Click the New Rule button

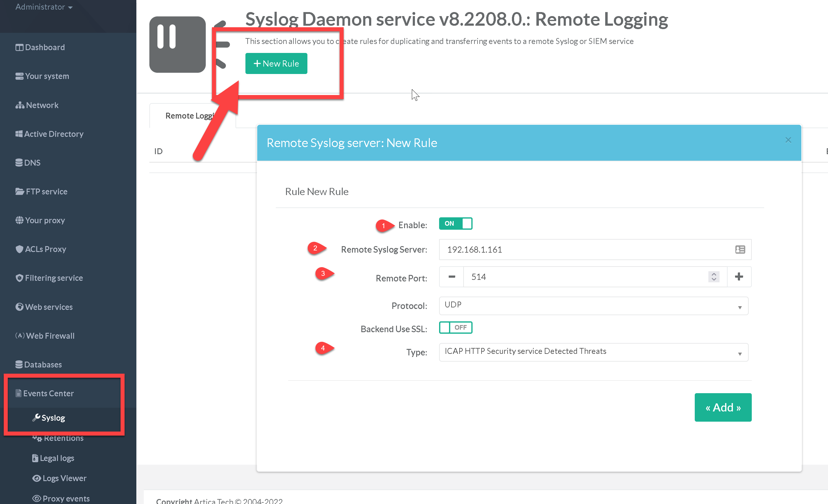(276, 63)
